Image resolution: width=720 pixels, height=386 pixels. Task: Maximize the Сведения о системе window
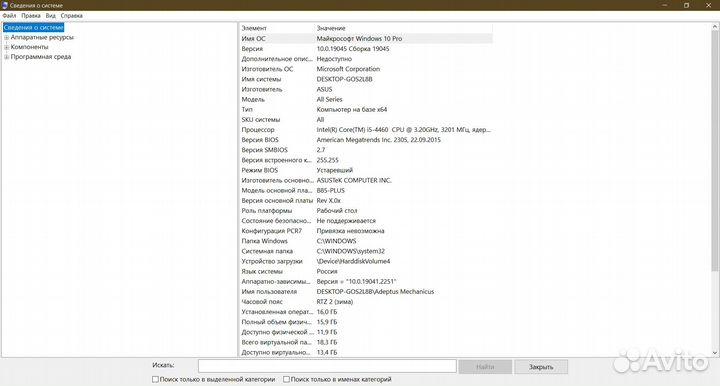686,6
